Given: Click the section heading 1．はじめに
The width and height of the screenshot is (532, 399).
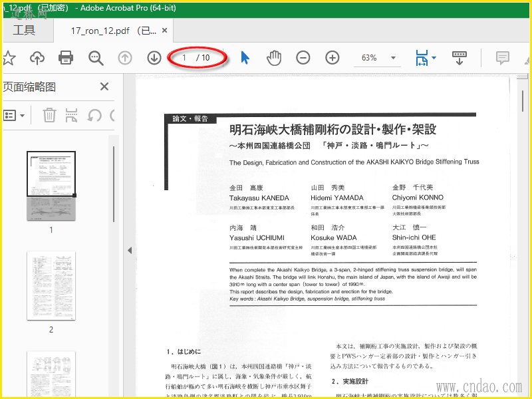Looking at the screenshot, I should [184, 352].
